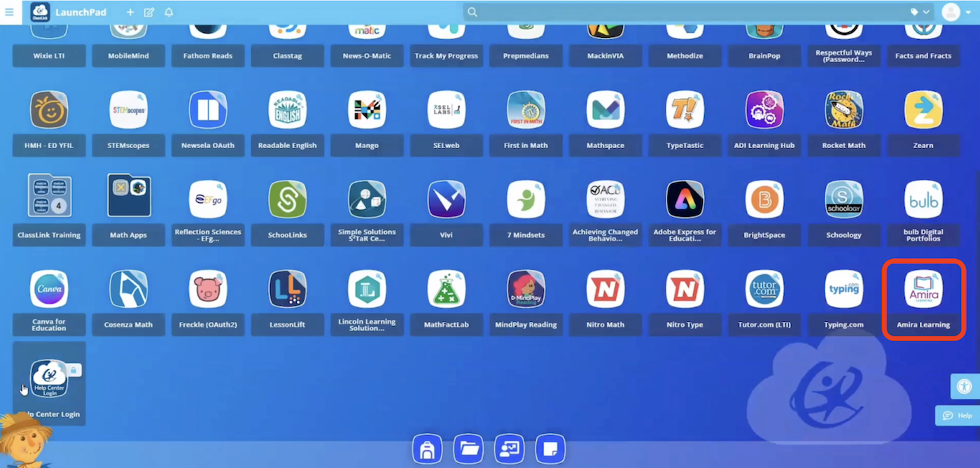The width and height of the screenshot is (980, 468).
Task: Click the backpack icon in bottom dock
Action: point(426,449)
